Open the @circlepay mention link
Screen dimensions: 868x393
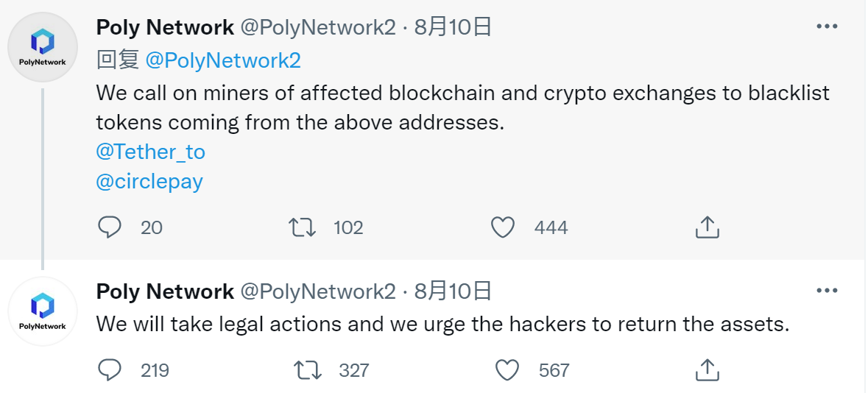pos(149,182)
